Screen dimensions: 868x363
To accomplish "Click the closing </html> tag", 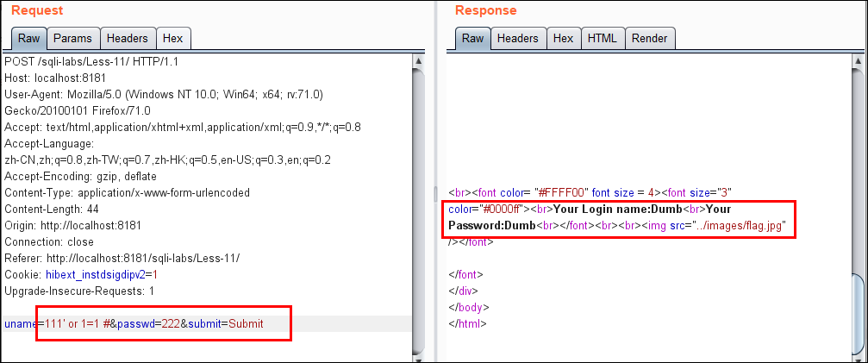I will pos(467,323).
